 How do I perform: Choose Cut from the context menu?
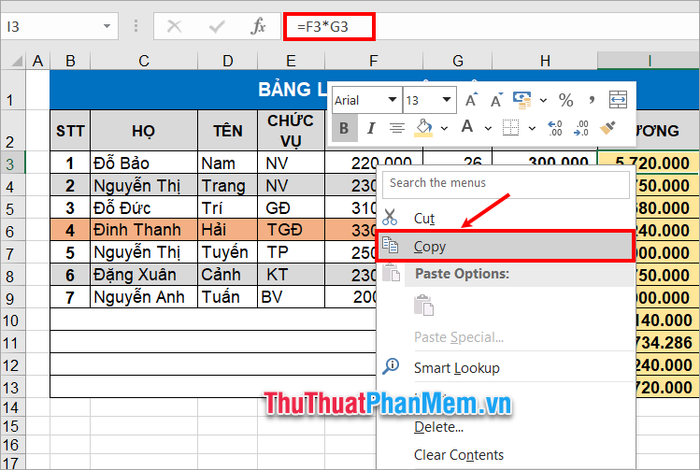(425, 218)
